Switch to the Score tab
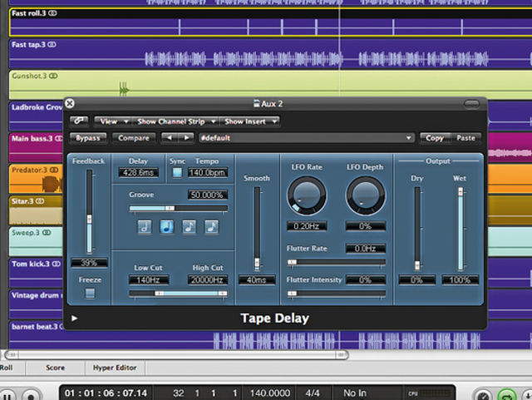Screen dimensions: 532x400 pyautogui.click(x=56, y=368)
